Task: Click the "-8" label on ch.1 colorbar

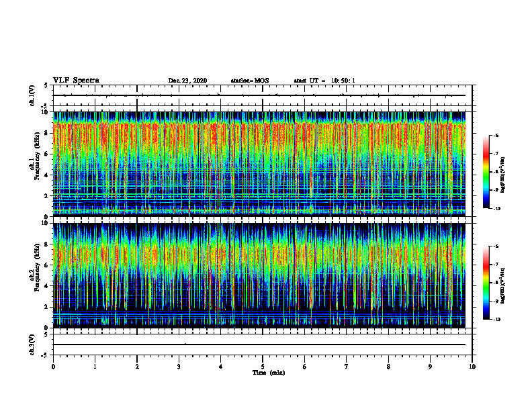Action: coord(496,172)
